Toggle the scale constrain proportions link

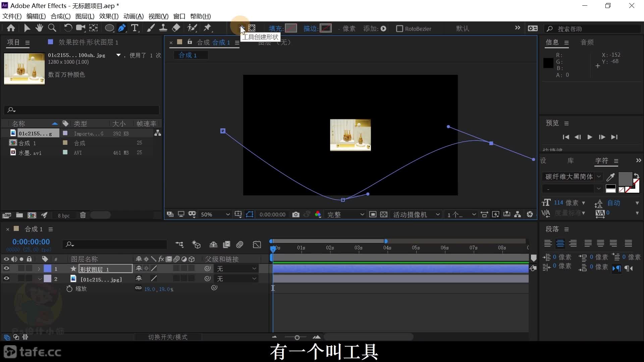[x=138, y=288]
